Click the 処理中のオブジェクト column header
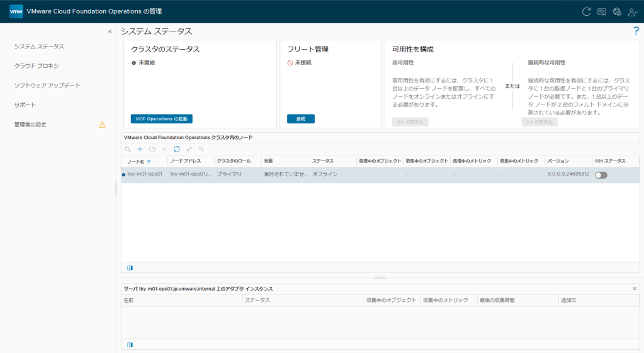644x353 pixels. (380, 161)
